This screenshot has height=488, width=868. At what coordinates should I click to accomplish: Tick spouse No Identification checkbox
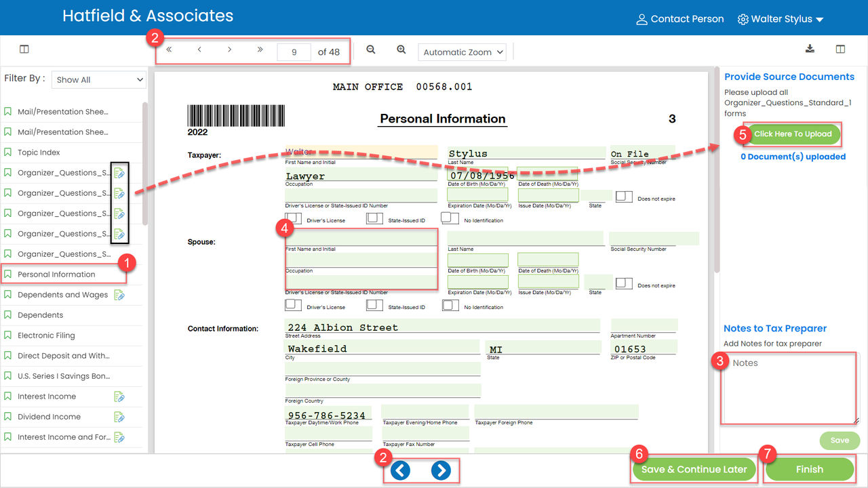pyautogui.click(x=450, y=305)
